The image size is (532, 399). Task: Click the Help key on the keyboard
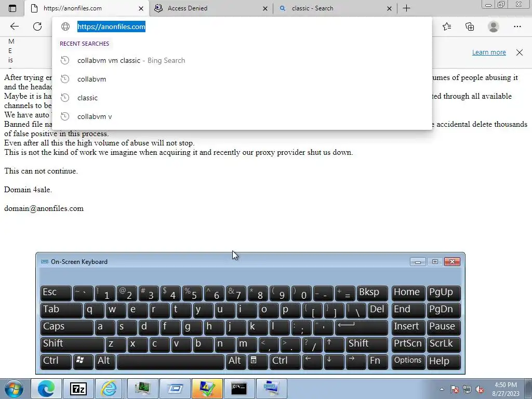tap(444, 362)
